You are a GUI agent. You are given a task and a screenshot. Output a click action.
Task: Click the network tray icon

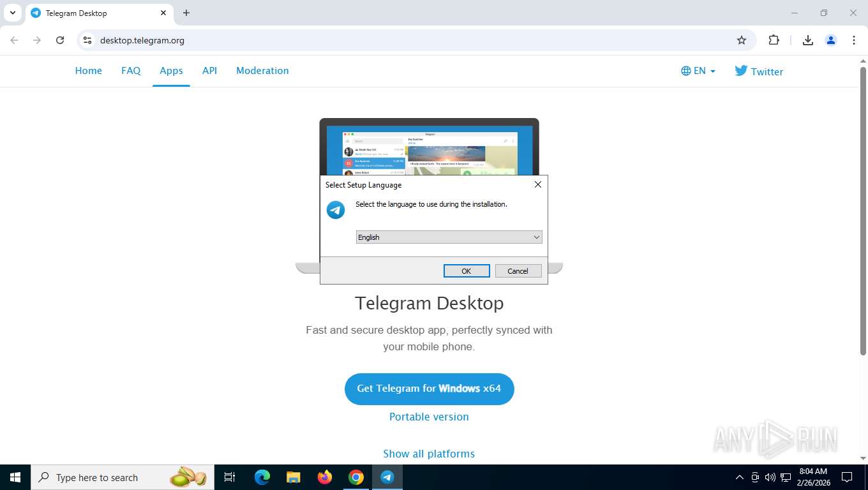pyautogui.click(x=786, y=477)
